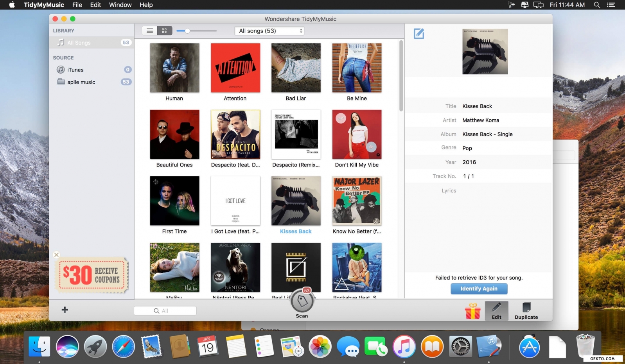Open Messages from the Dock

pyautogui.click(x=348, y=346)
